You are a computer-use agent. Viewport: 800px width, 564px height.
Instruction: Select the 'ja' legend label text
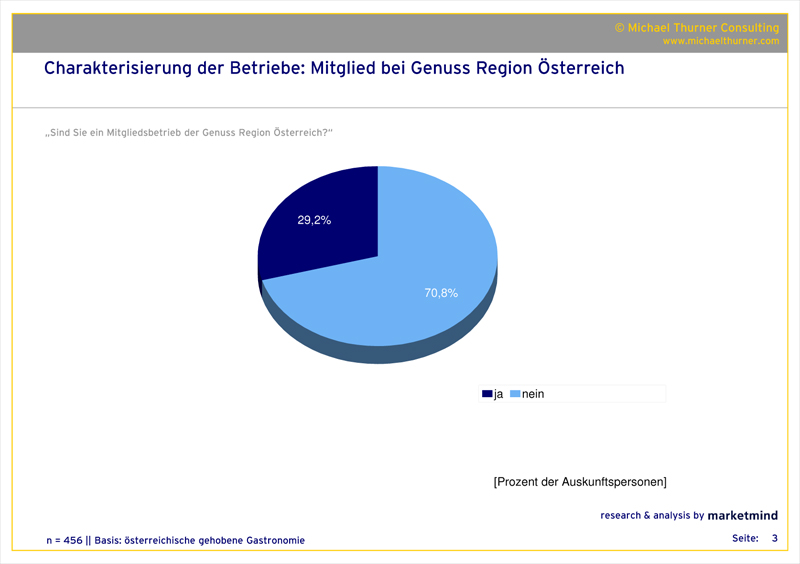coord(498,394)
